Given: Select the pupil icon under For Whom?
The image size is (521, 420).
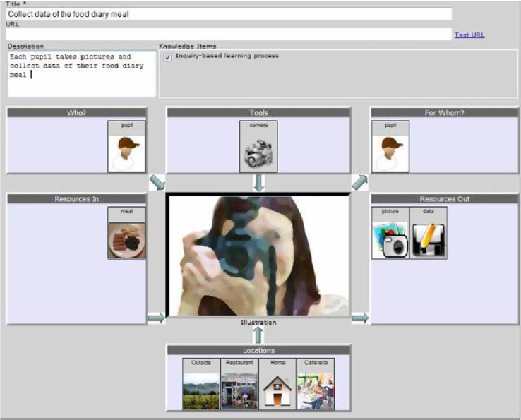Looking at the screenshot, I should point(390,151).
